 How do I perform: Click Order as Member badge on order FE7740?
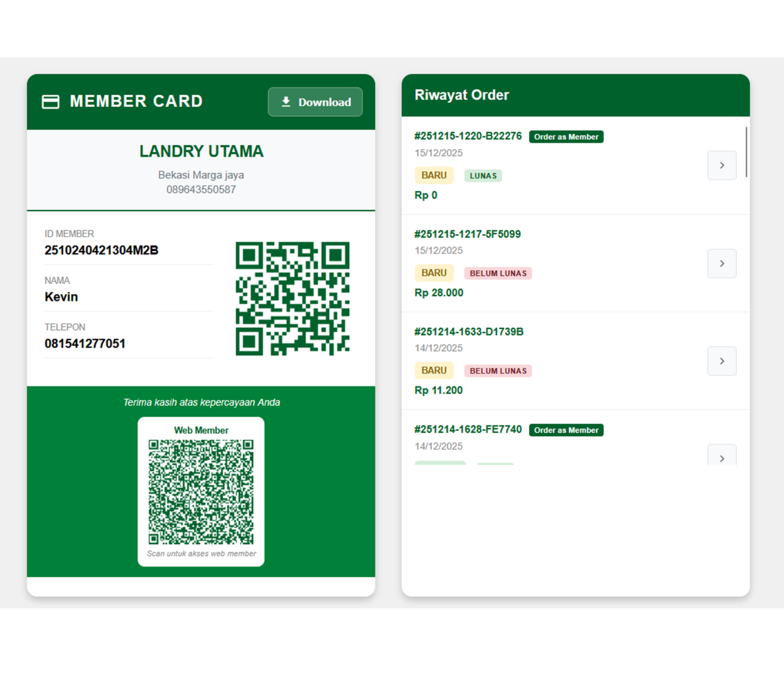(566, 430)
